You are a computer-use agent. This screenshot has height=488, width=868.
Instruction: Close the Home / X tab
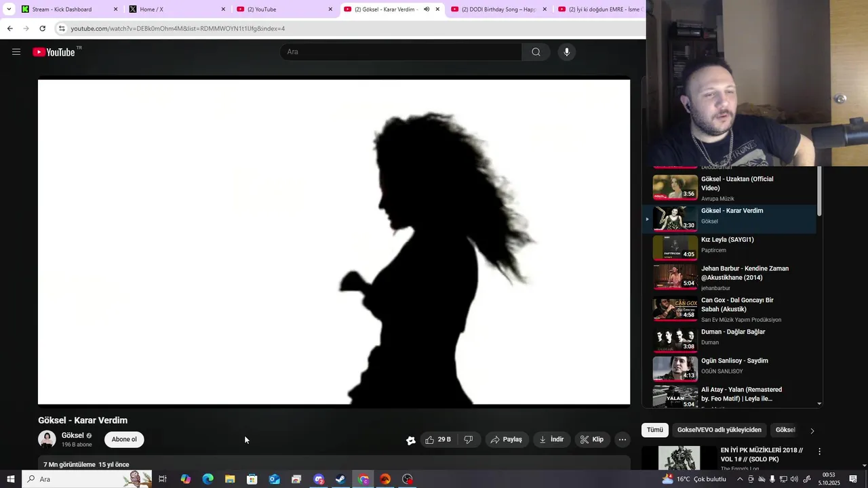(223, 9)
